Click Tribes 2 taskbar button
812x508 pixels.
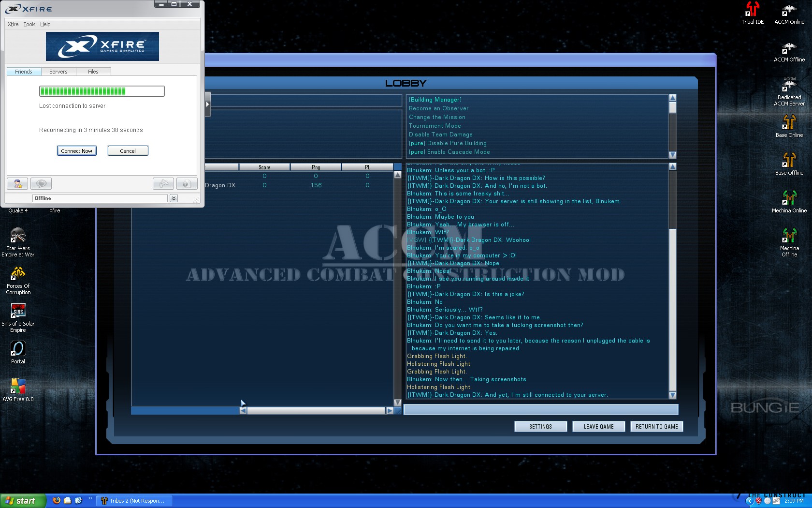(134, 501)
